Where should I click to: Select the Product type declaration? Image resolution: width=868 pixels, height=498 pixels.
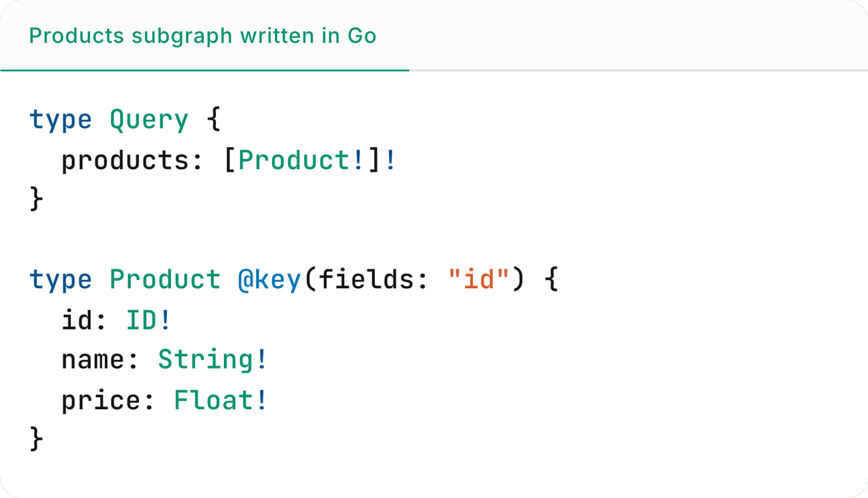click(x=164, y=279)
